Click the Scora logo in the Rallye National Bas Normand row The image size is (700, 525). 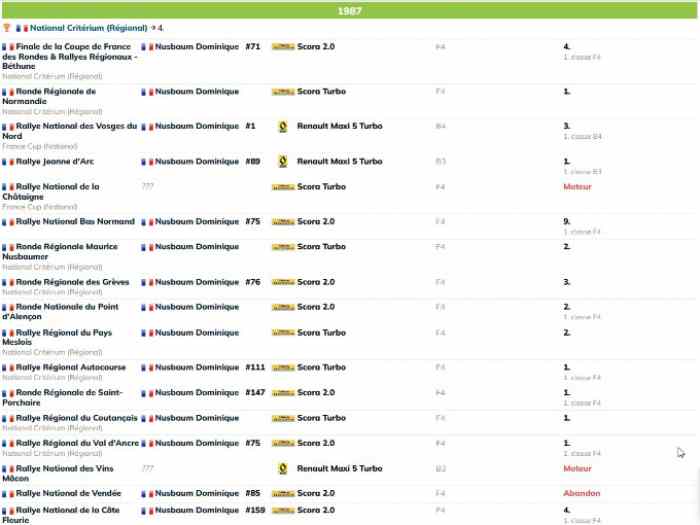[x=283, y=222]
